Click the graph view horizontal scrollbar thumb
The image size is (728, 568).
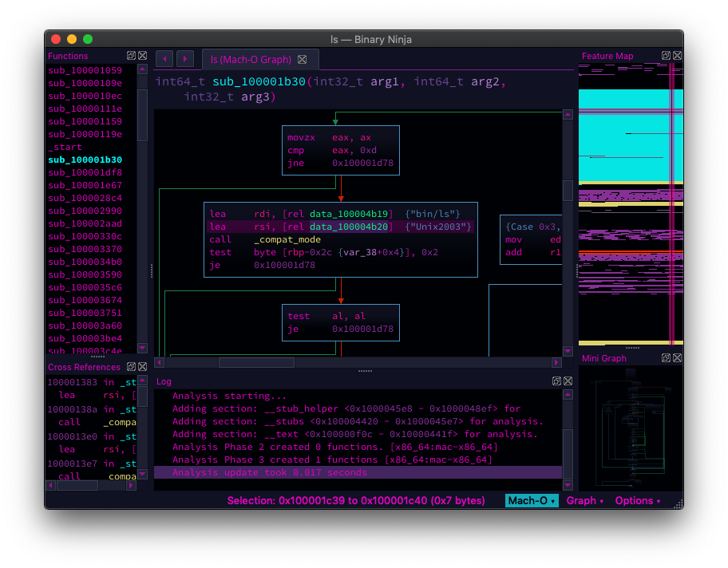tap(256, 362)
